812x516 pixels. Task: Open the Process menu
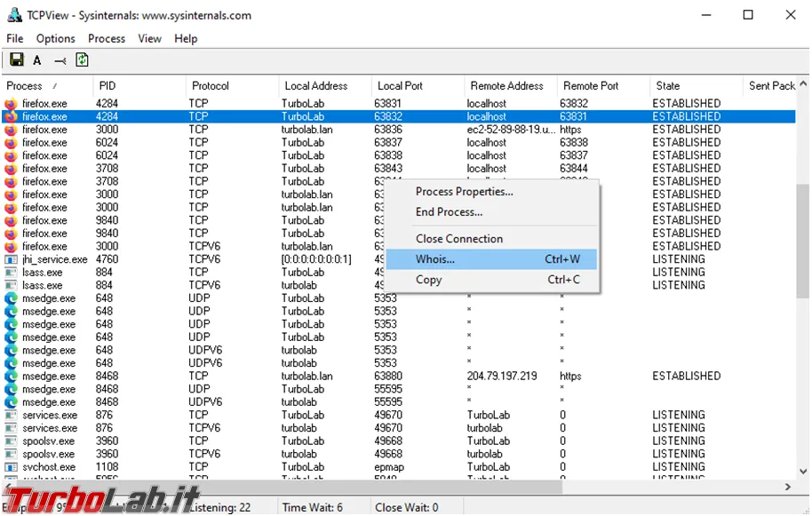click(106, 38)
